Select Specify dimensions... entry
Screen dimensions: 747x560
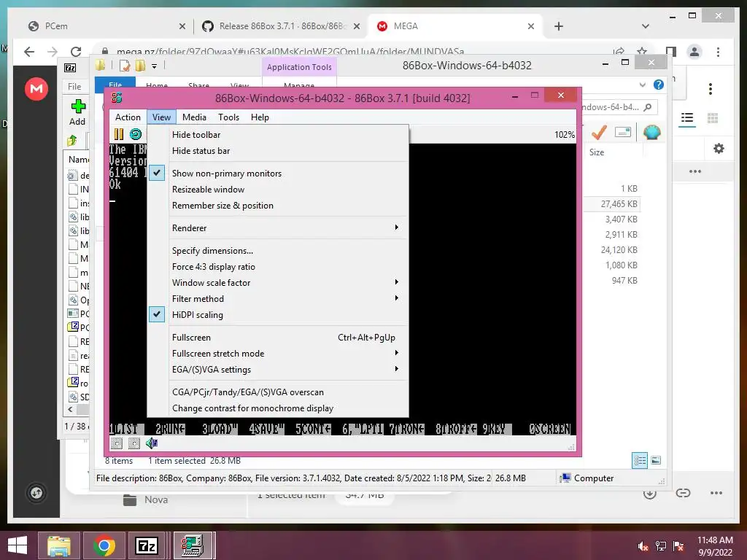click(x=278, y=251)
